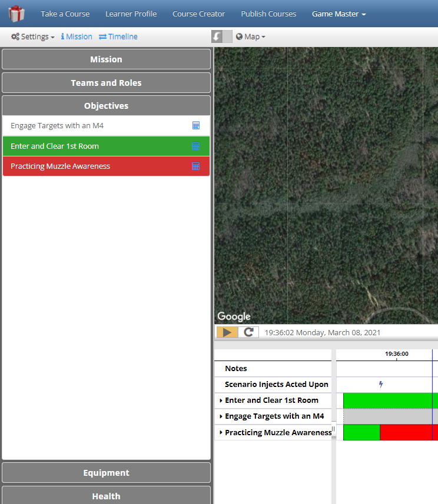Expand the Enter and Clear 1st Room timeline row
Image resolution: width=438 pixels, height=504 pixels.
point(221,400)
